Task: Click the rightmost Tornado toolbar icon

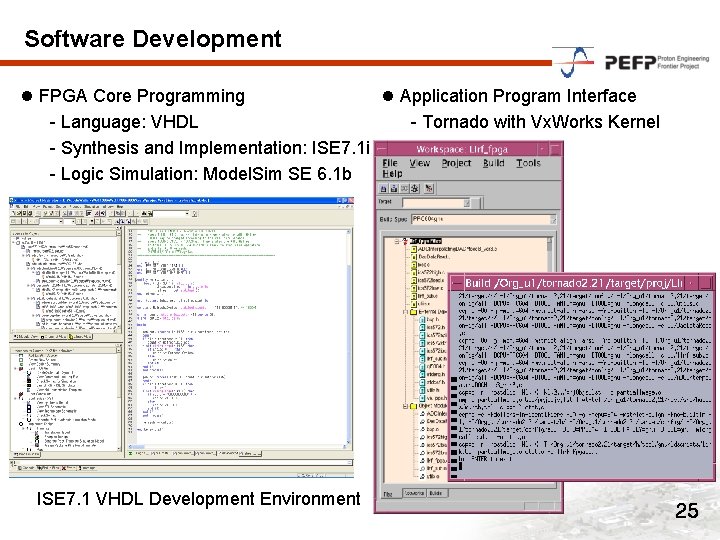Action: [429, 188]
